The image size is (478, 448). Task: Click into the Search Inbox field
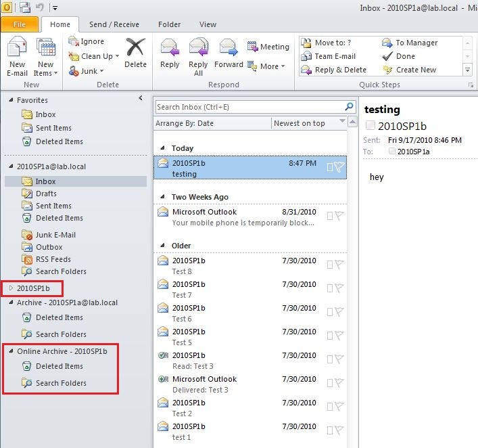(x=249, y=107)
